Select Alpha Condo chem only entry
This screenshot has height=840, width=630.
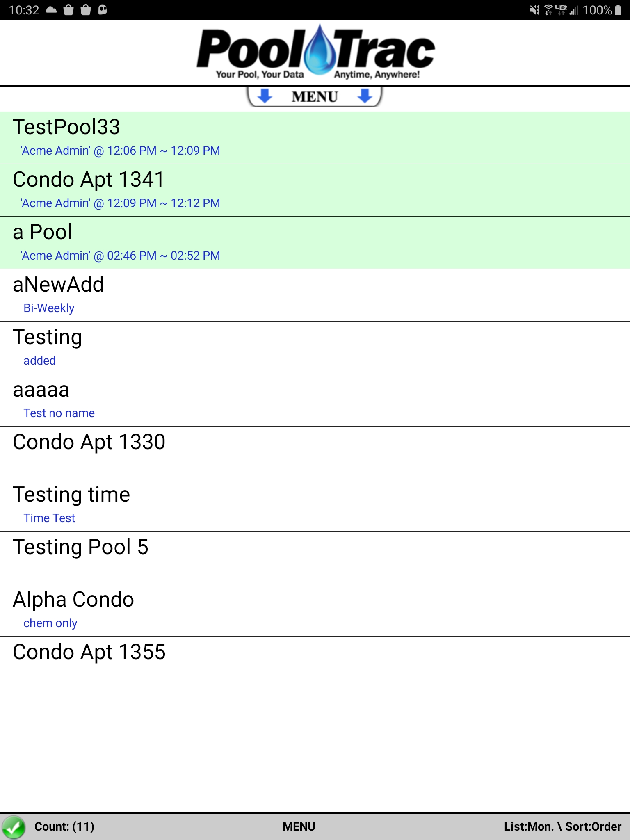(x=315, y=610)
